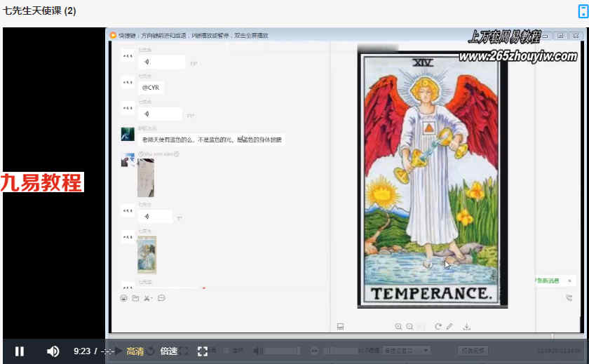Zoom in on the Temperance card image
The image size is (589, 364).
click(x=398, y=326)
